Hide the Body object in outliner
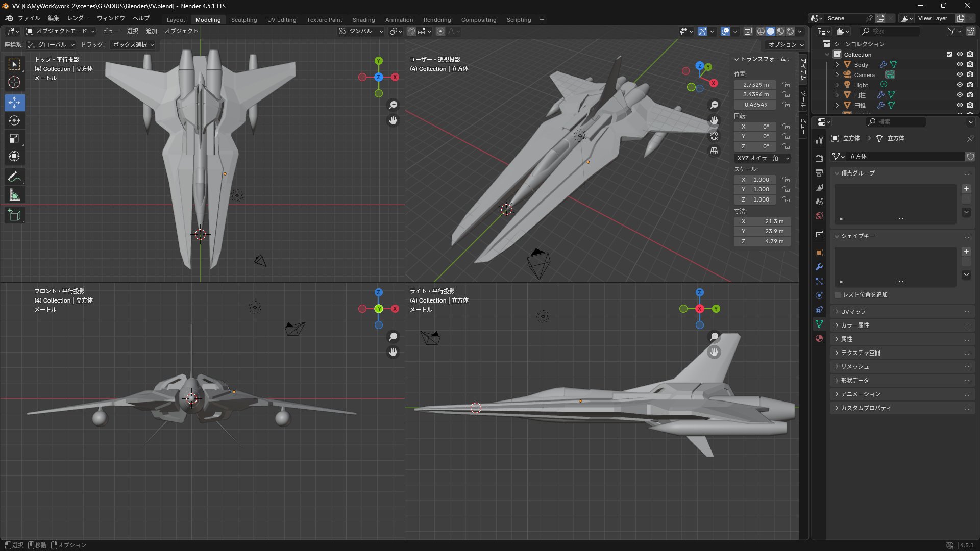980x551 pixels. (x=960, y=65)
